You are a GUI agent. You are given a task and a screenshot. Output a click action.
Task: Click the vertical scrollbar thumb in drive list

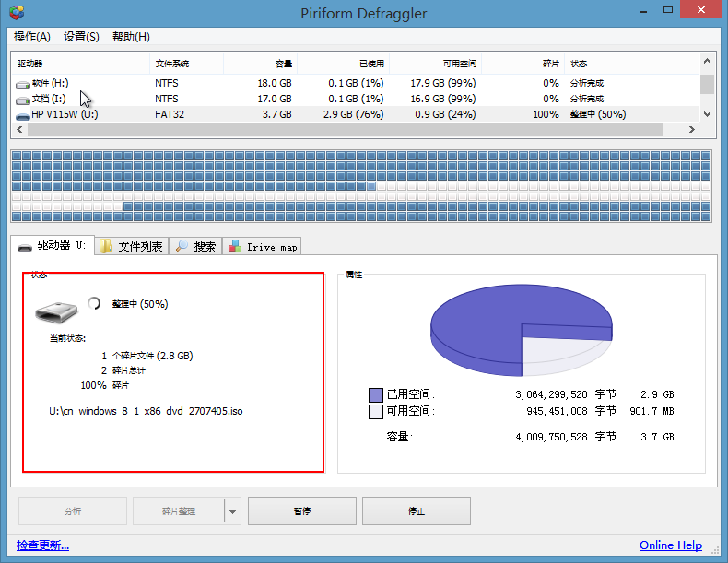point(707,84)
